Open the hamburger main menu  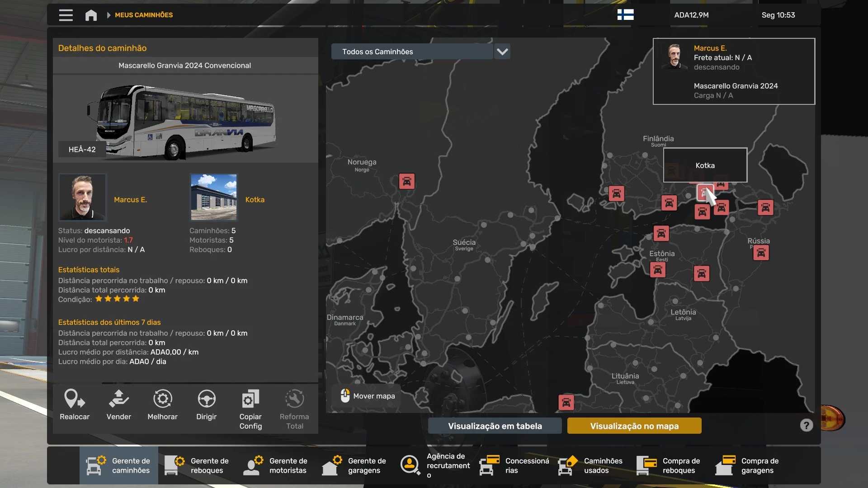coord(66,15)
